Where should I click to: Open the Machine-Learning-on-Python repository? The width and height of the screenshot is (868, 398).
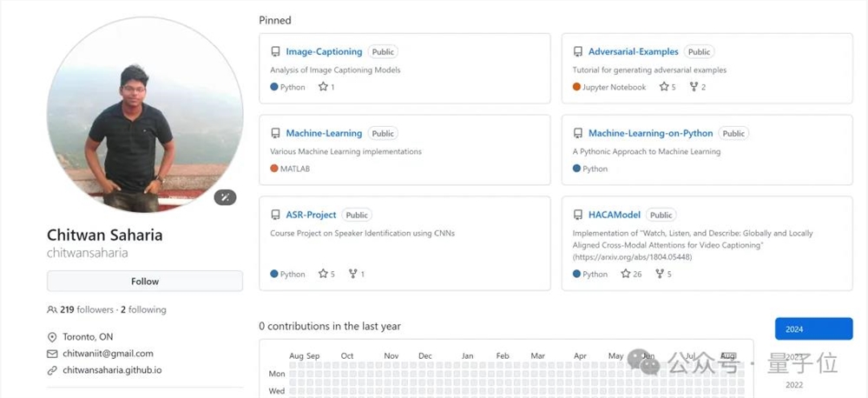point(650,134)
